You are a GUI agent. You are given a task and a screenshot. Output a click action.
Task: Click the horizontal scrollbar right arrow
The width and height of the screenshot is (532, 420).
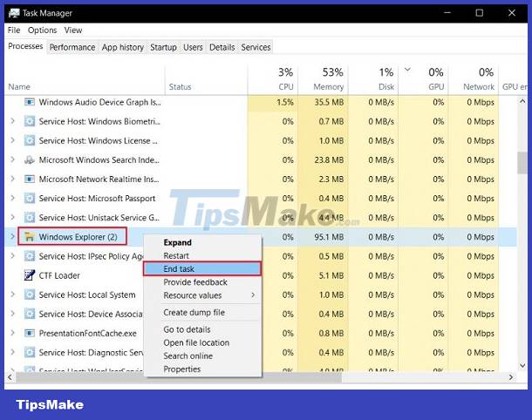point(511,377)
